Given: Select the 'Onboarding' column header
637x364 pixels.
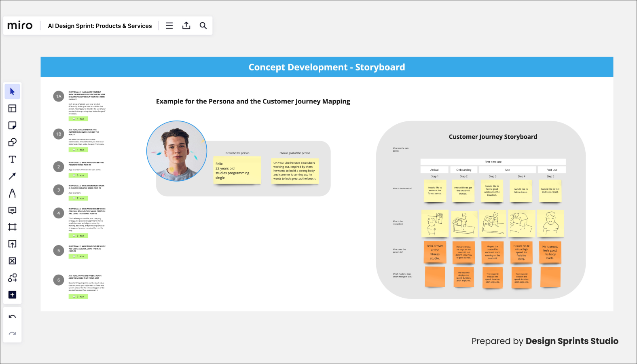Looking at the screenshot, I should click(x=464, y=170).
